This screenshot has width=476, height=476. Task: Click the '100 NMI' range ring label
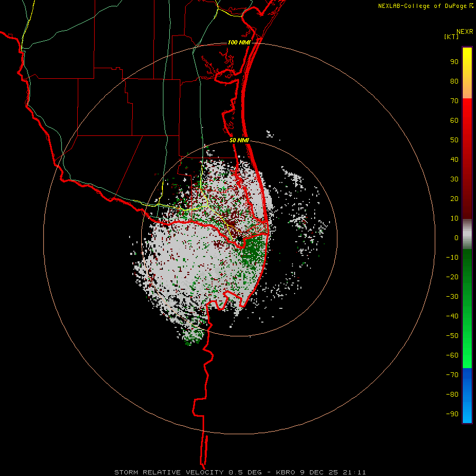point(239,42)
